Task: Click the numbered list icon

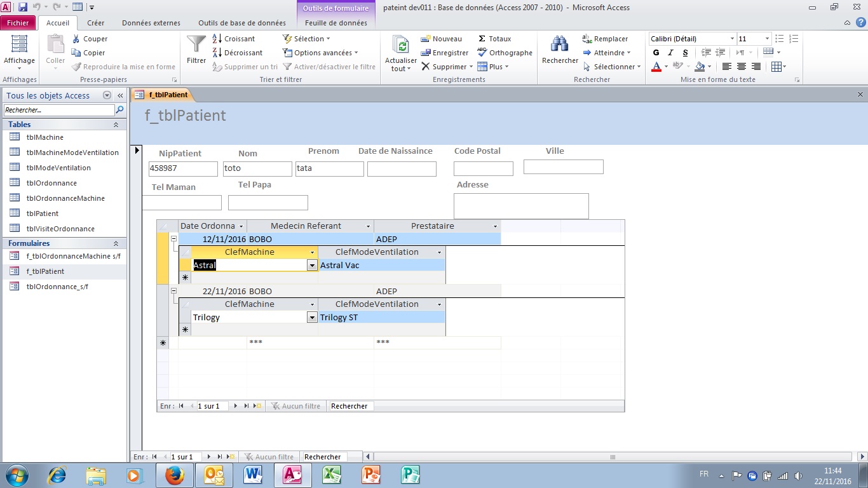Action: 792,39
